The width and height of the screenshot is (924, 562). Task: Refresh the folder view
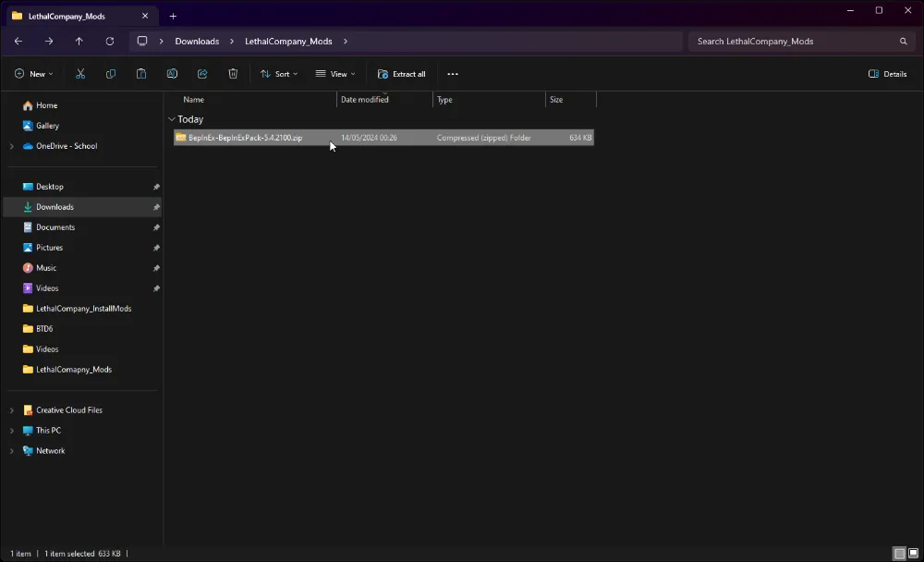click(110, 41)
